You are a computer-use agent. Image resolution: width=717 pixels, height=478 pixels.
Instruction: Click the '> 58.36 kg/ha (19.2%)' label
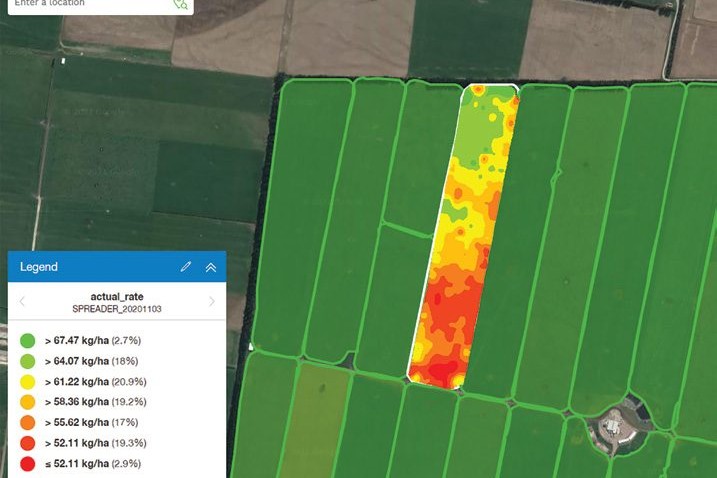point(96,402)
